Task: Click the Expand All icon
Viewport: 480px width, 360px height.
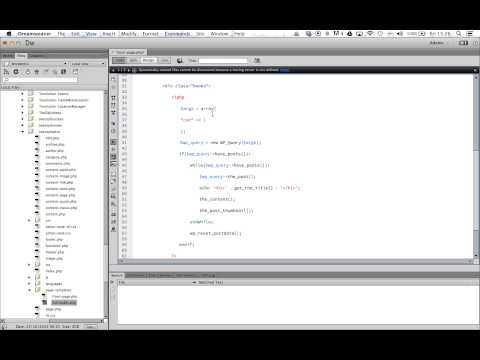Action: pos(114,113)
